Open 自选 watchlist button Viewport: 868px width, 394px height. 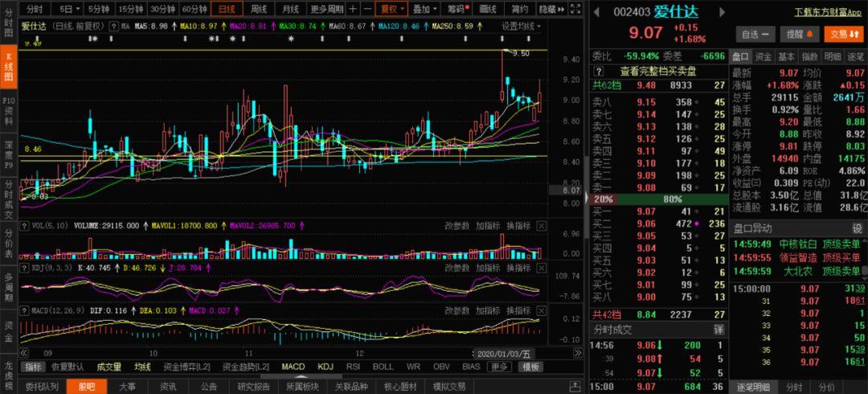[755, 35]
